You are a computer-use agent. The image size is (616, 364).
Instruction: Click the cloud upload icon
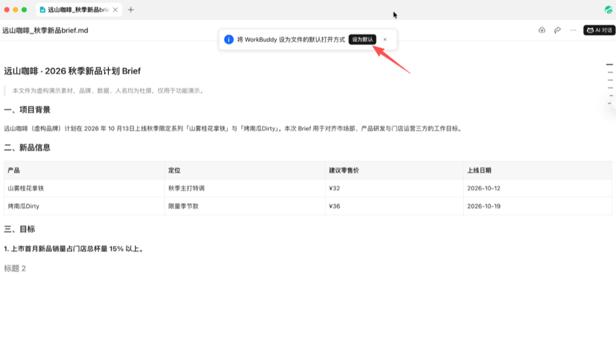[x=541, y=30]
